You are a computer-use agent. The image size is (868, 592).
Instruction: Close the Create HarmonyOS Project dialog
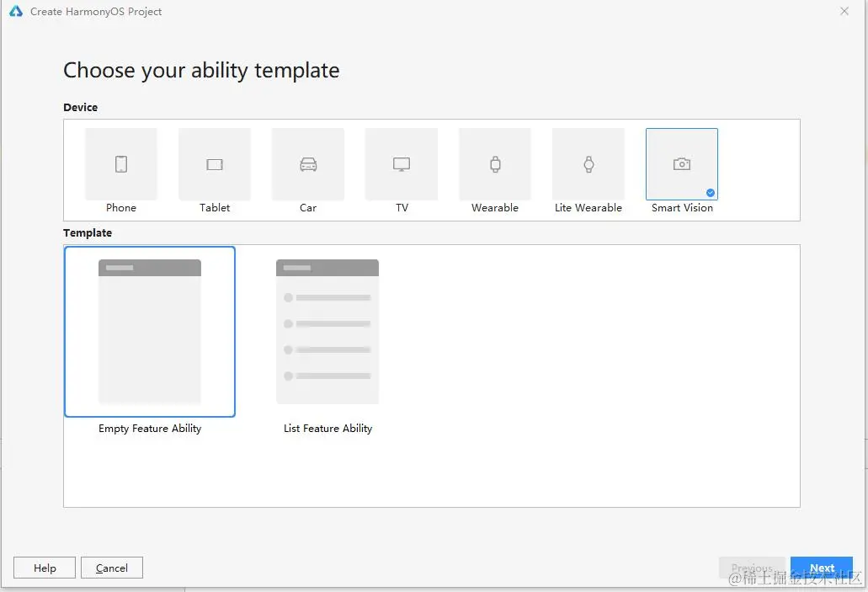pyautogui.click(x=844, y=11)
